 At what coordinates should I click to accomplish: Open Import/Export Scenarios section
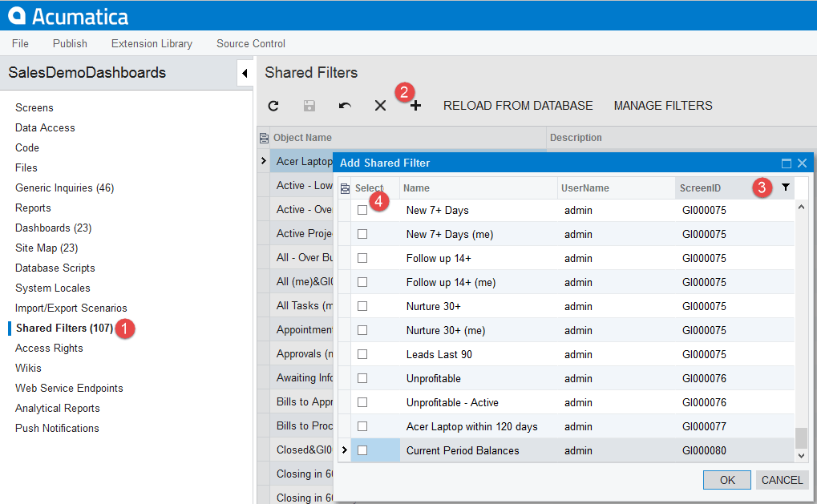click(71, 308)
